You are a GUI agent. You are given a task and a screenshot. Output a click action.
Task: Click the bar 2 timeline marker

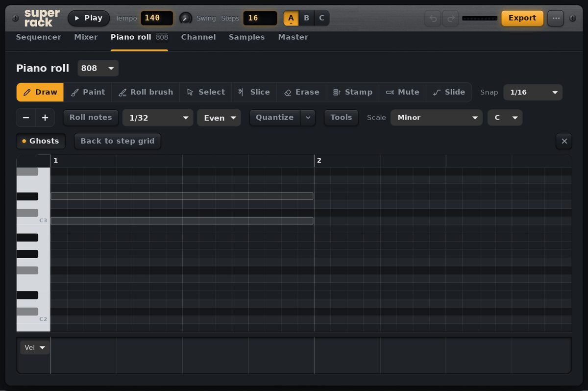pos(319,160)
